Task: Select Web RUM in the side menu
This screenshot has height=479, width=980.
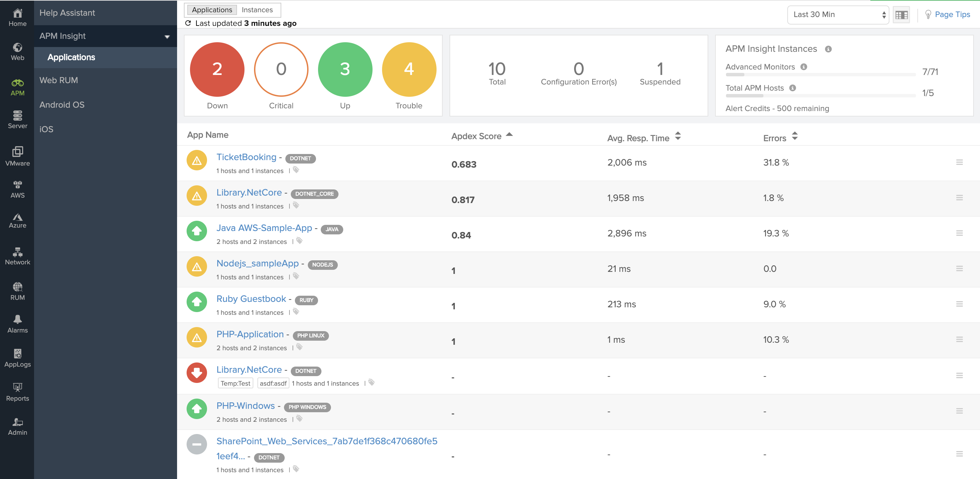Action: 59,80
